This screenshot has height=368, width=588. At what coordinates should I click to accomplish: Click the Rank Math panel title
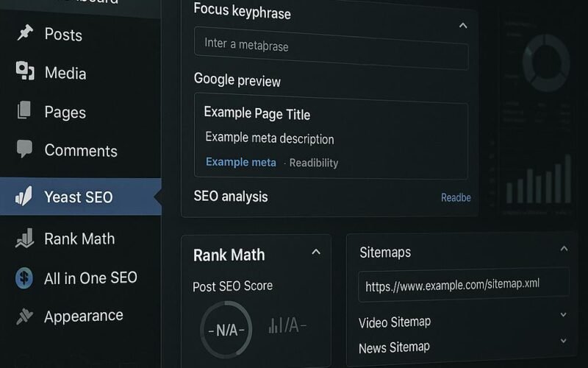coord(229,255)
